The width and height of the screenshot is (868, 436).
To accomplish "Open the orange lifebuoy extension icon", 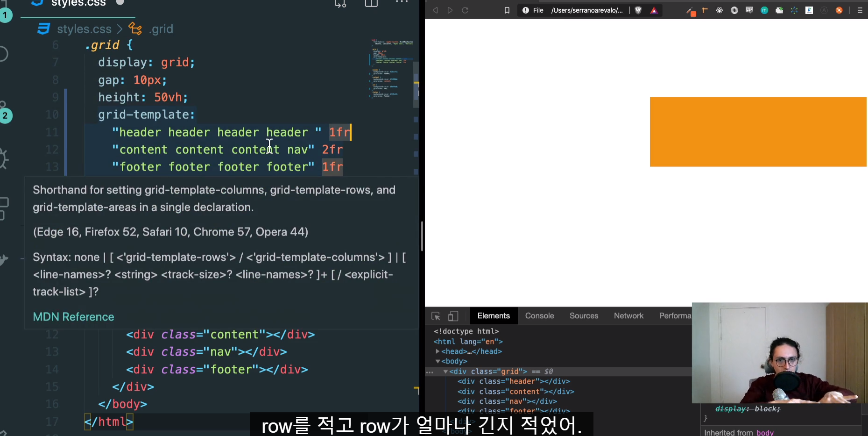I will [x=839, y=10].
